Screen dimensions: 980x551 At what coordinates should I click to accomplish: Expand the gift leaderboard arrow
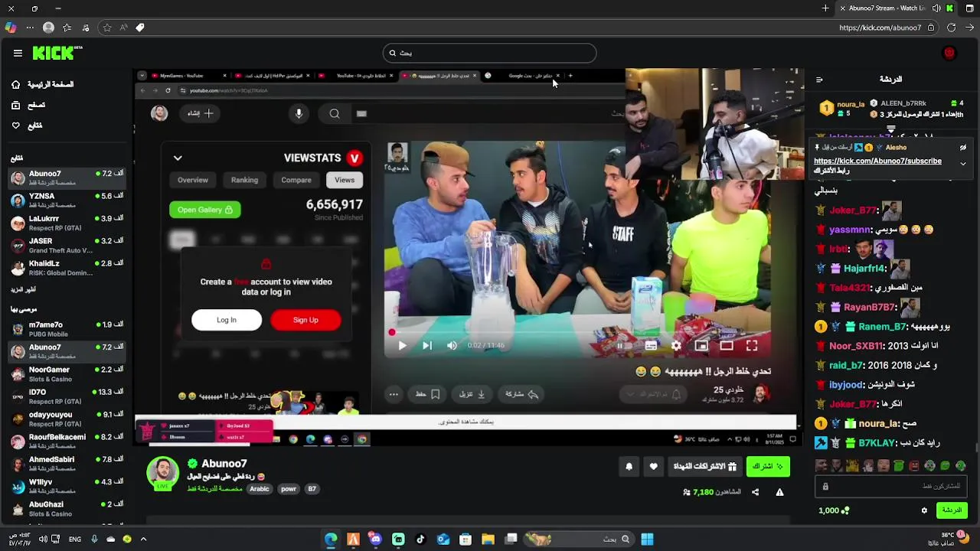[890, 129]
